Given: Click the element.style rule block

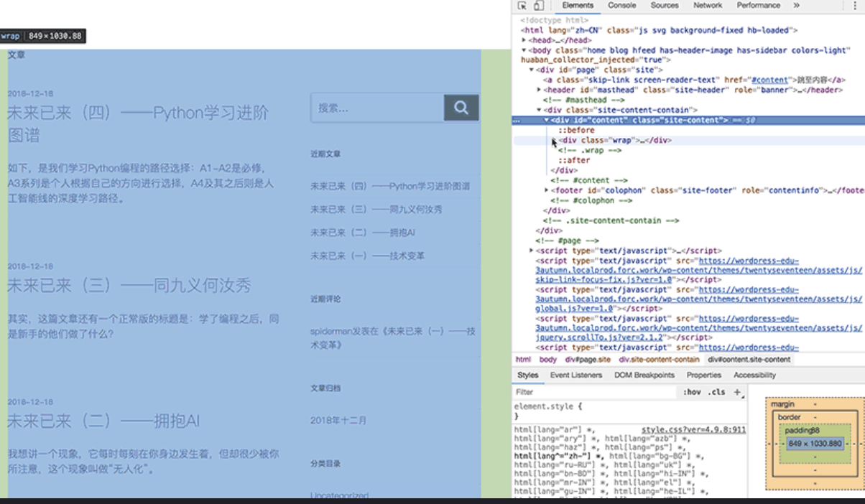Looking at the screenshot, I should coord(629,411).
